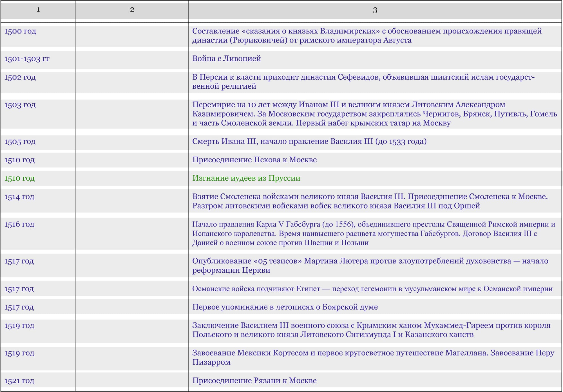Select the '1517 год' cell beside Мартина Лютера
This screenshot has width=563, height=392.
pos(19,261)
